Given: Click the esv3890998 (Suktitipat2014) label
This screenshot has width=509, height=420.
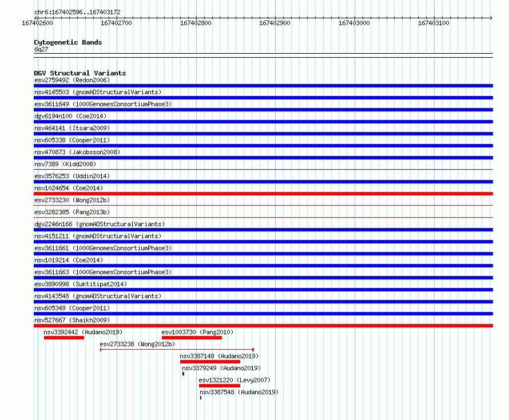Looking at the screenshot, I should (81, 284).
